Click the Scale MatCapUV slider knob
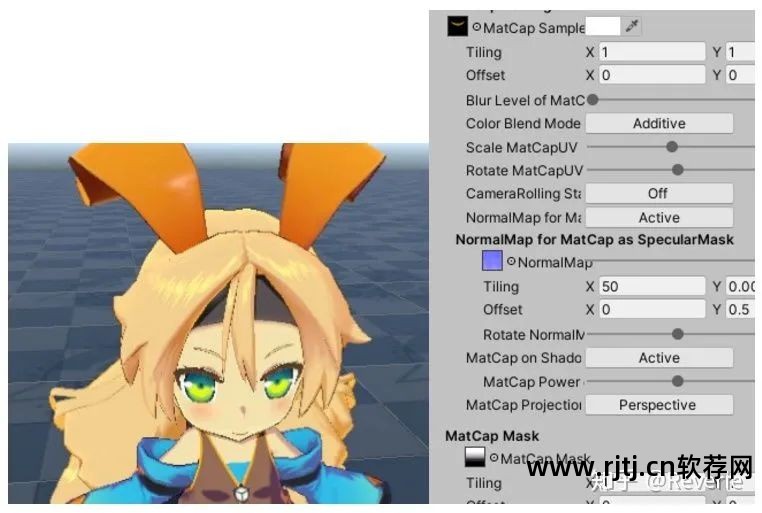This screenshot has width=762, height=513. 672,146
